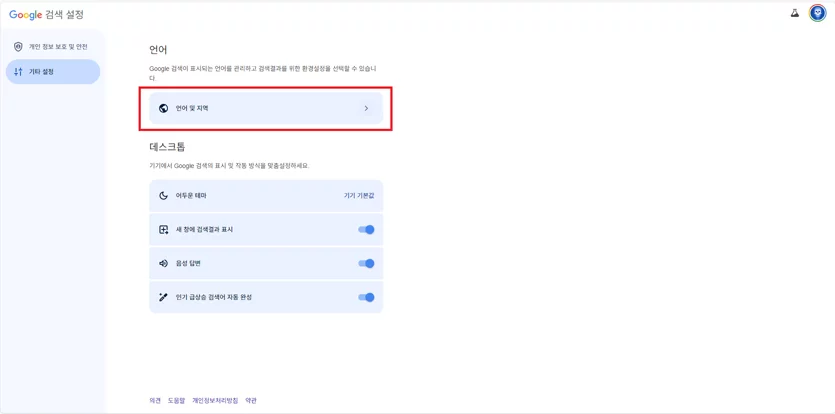
Task: Click the speaker icon for 음성 답변
Action: tap(163, 263)
